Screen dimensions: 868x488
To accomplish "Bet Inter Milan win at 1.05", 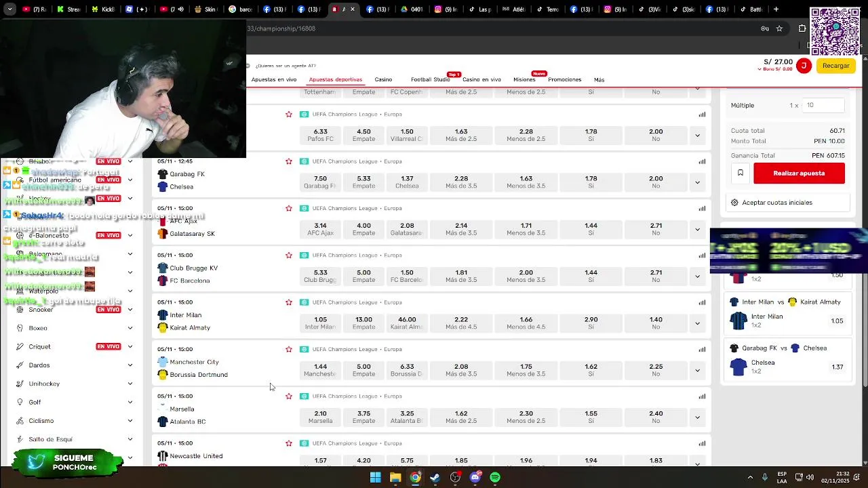I will (321, 323).
